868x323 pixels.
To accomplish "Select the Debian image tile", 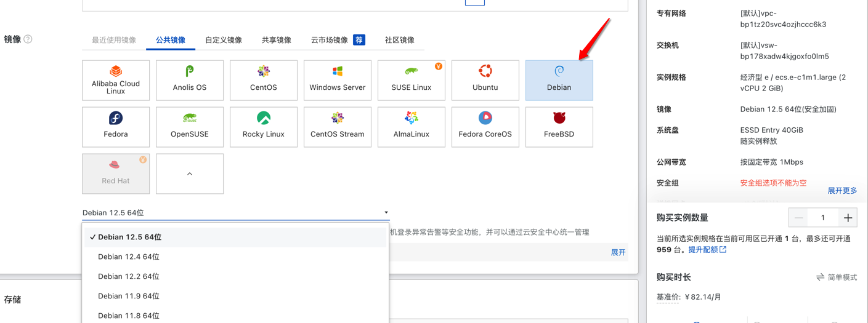I will (559, 80).
